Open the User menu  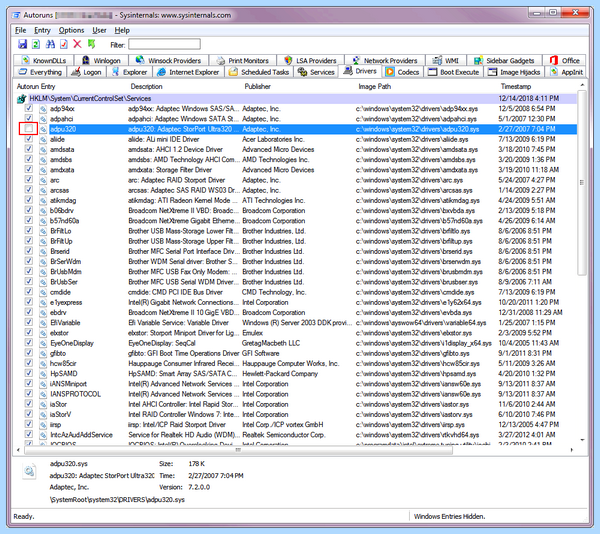[99, 30]
